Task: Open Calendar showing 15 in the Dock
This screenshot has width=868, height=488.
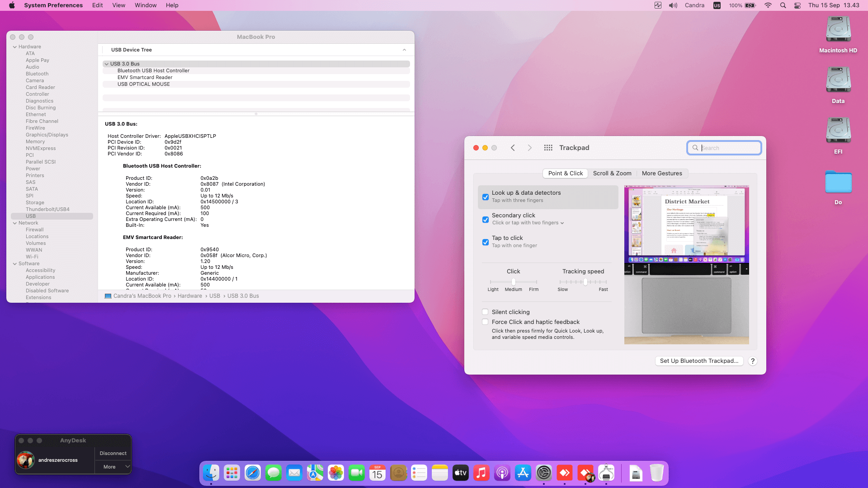Action: pyautogui.click(x=377, y=473)
